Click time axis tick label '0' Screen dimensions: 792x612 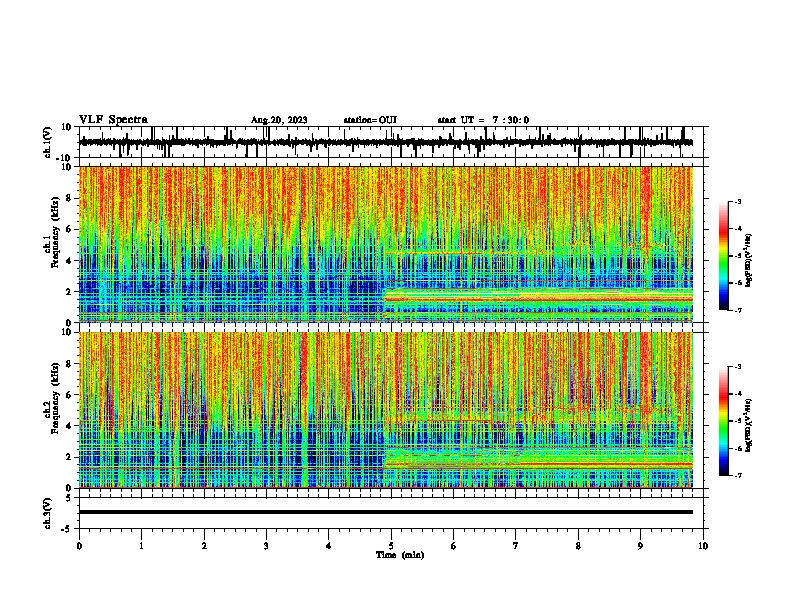coord(79,546)
